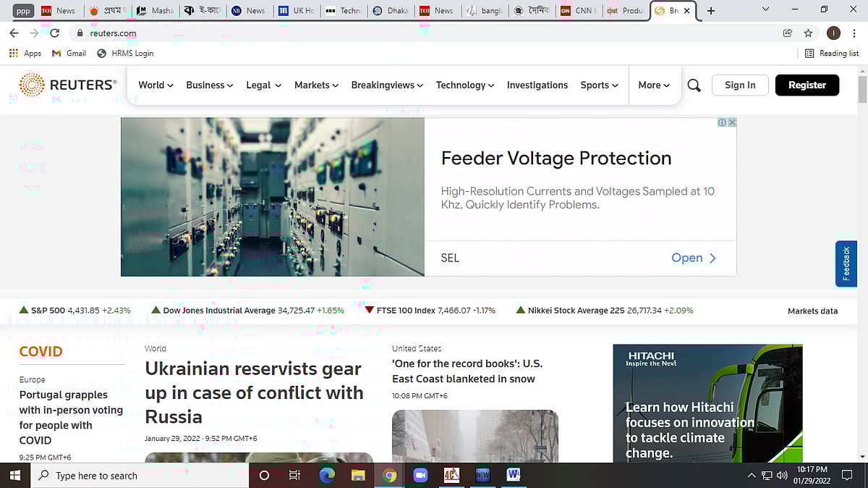This screenshot has height=488, width=868.
Task: Open the Investigations section
Action: (x=537, y=85)
